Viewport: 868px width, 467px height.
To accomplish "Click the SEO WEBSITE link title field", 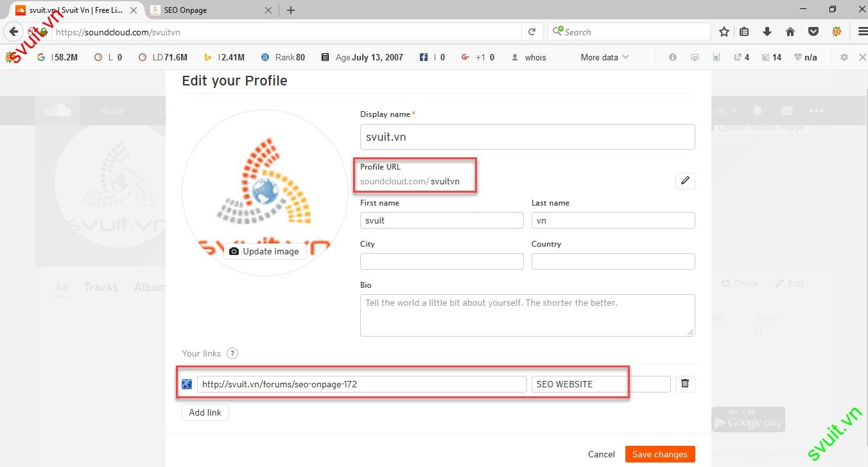I will click(x=601, y=384).
